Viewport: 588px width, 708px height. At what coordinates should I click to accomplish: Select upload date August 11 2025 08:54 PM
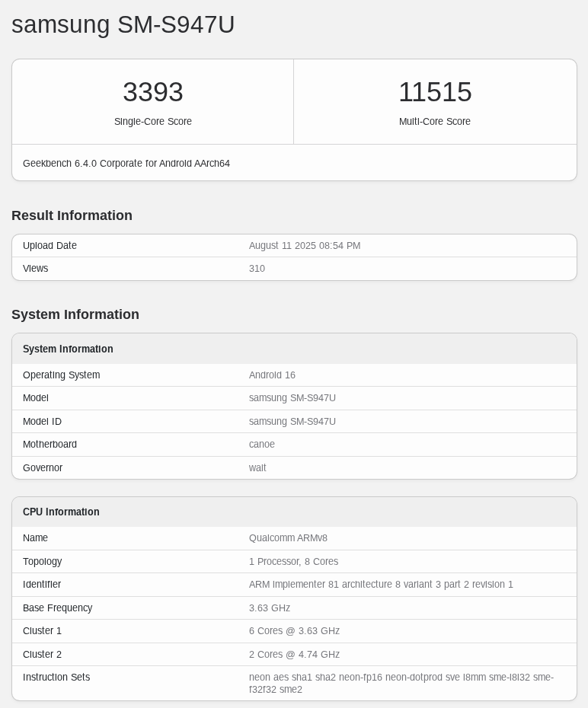[x=305, y=246]
